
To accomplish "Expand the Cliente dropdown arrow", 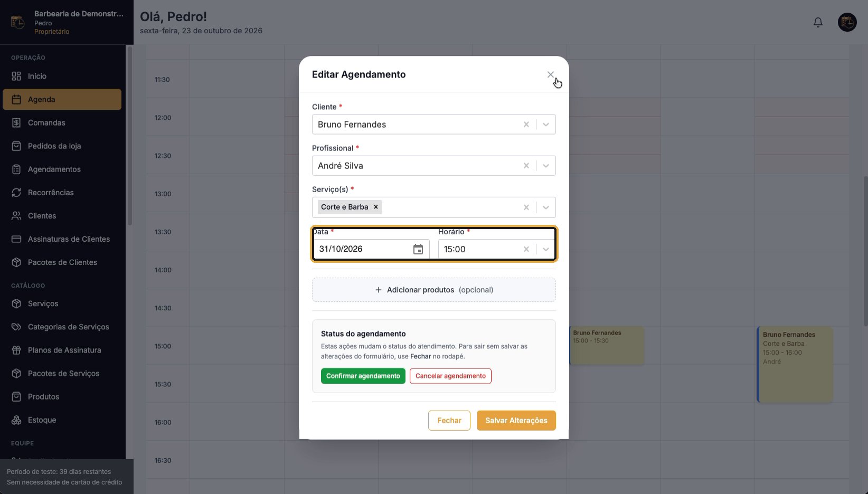I will click(546, 125).
